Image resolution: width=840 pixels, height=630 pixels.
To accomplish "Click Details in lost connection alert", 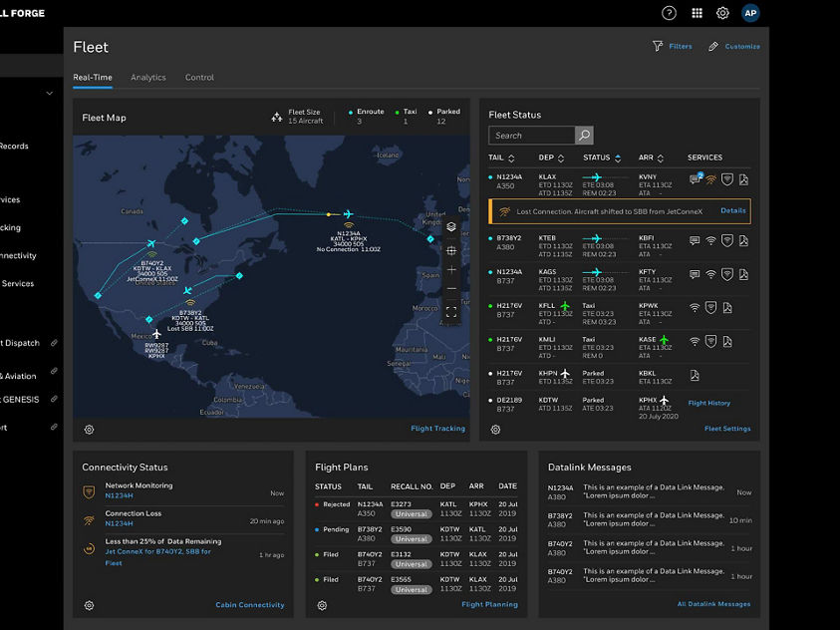I will tap(732, 210).
